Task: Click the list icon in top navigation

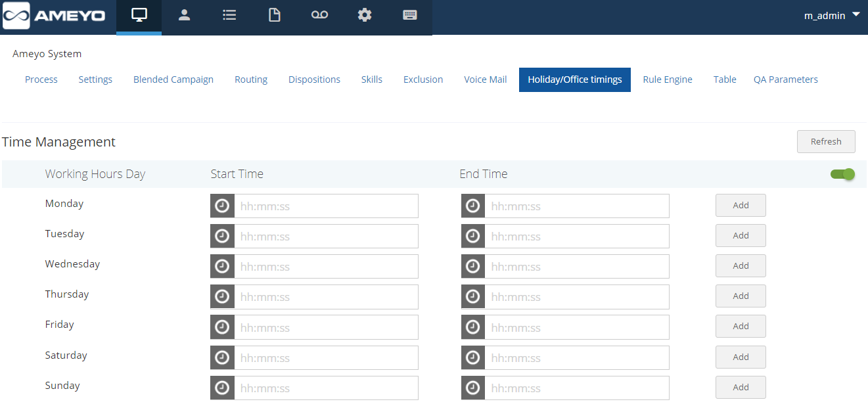Action: pos(229,16)
